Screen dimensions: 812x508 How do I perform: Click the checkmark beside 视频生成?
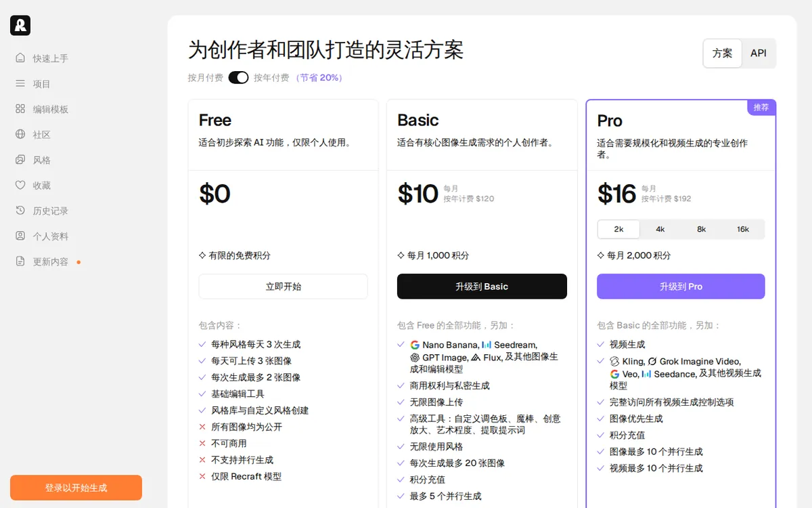tap(601, 344)
